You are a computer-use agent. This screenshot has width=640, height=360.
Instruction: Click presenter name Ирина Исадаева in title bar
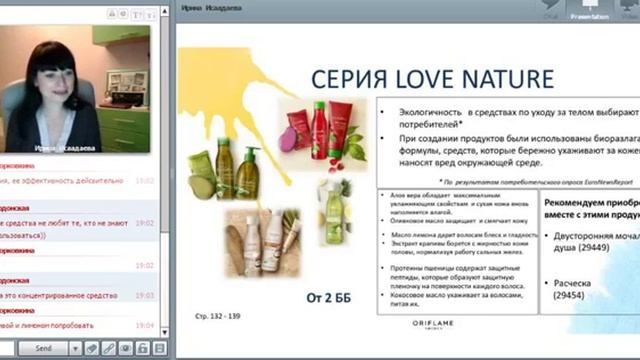pyautogui.click(x=211, y=8)
